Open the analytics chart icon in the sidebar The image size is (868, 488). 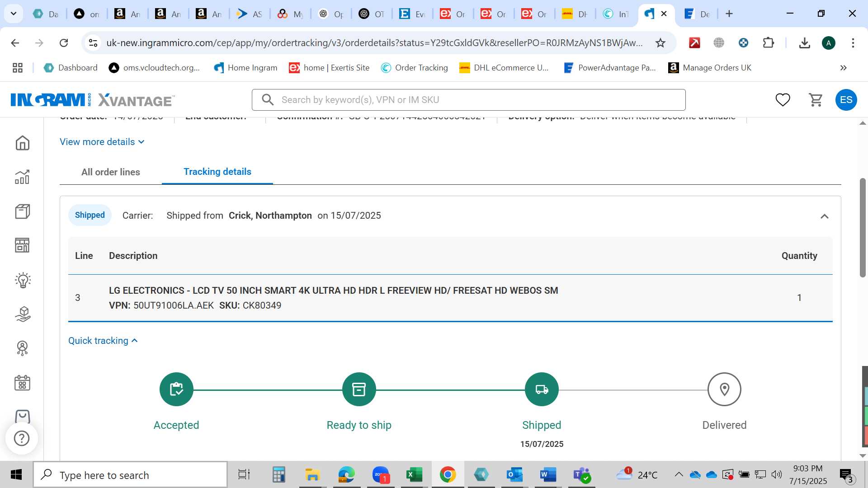pos(22,177)
